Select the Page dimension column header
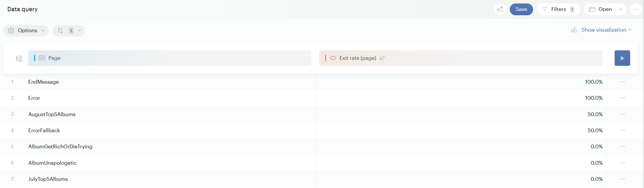This screenshot has width=644, height=188. pyautogui.click(x=170, y=58)
